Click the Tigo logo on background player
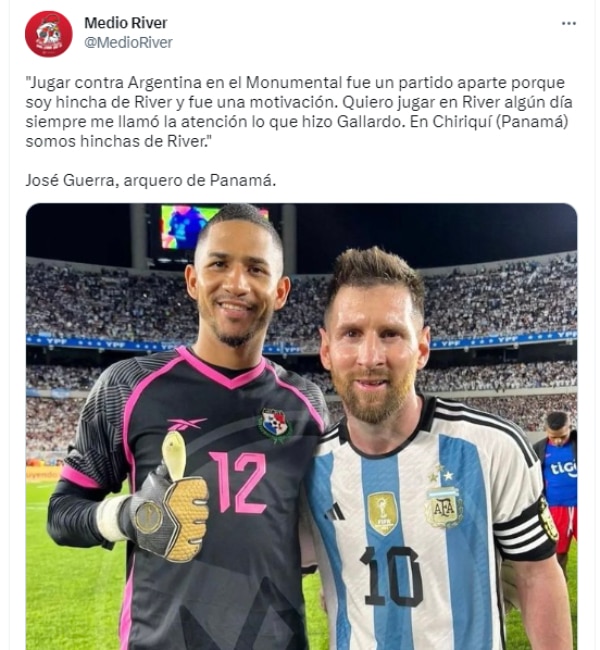The height and width of the screenshot is (650, 600). [x=564, y=468]
